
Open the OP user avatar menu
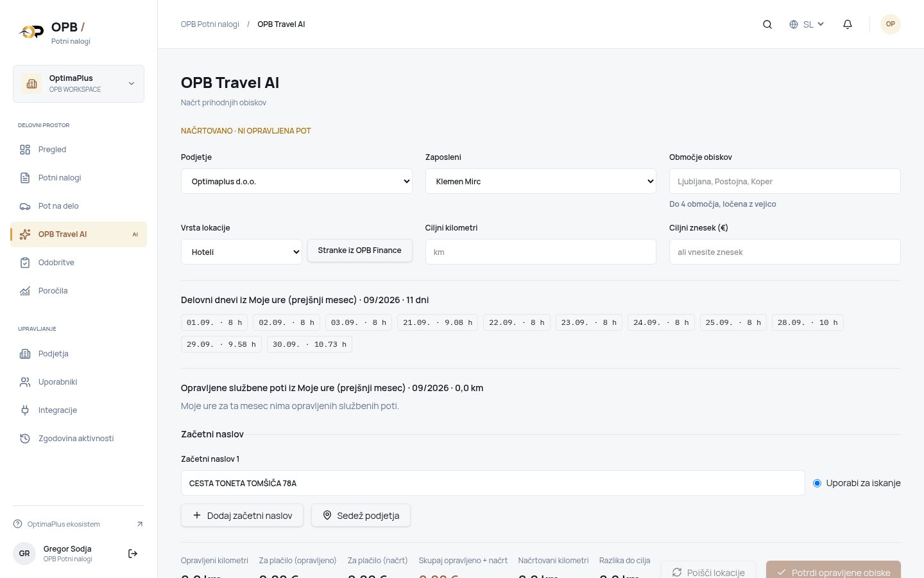(x=890, y=24)
